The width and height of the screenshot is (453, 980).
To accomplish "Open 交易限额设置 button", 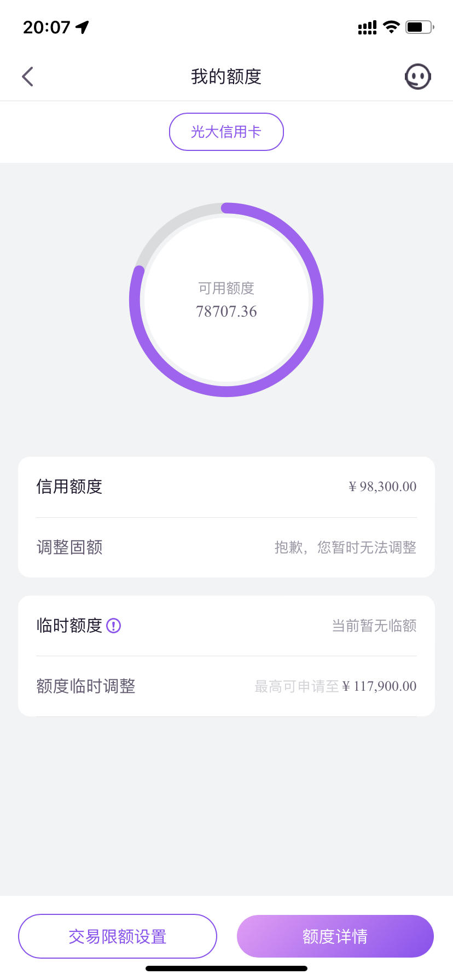I will (118, 936).
